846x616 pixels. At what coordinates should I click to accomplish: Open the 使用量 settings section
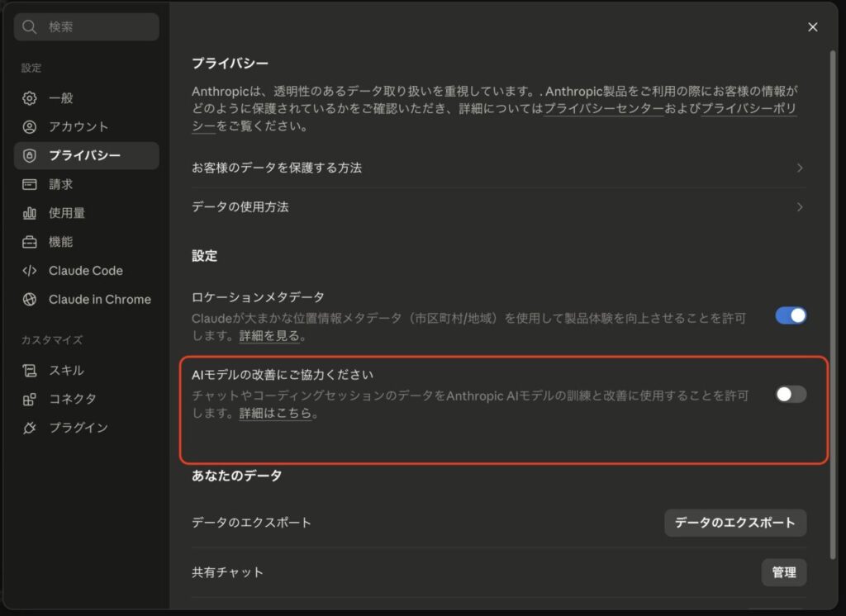tap(86, 213)
